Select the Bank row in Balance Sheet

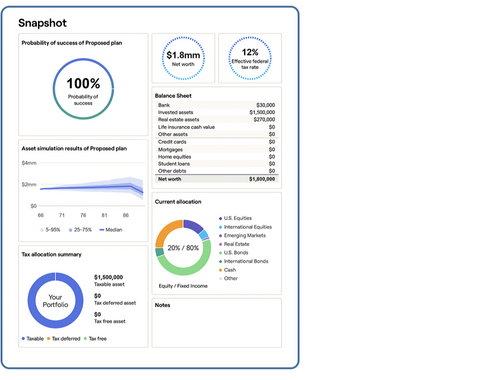tap(217, 105)
